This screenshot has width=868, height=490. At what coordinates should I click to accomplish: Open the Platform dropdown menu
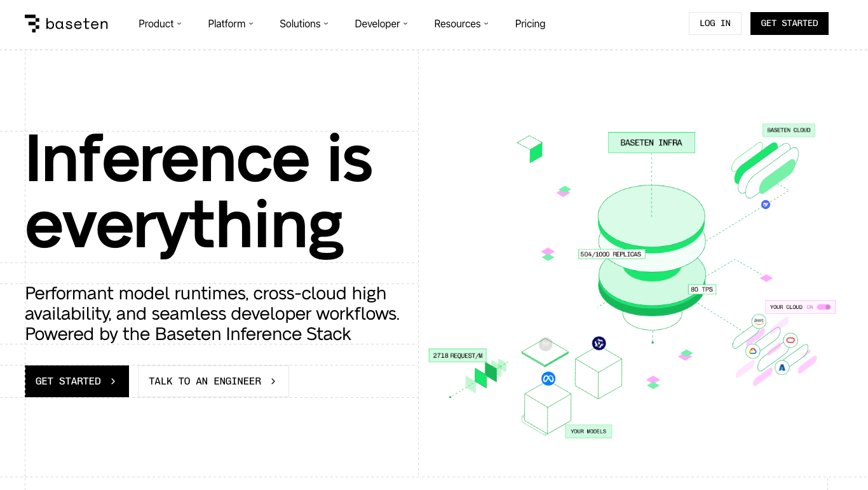click(x=230, y=24)
